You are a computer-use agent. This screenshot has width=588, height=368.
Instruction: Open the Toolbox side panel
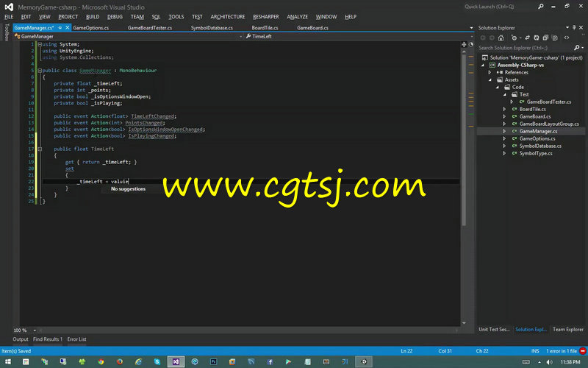(7, 32)
